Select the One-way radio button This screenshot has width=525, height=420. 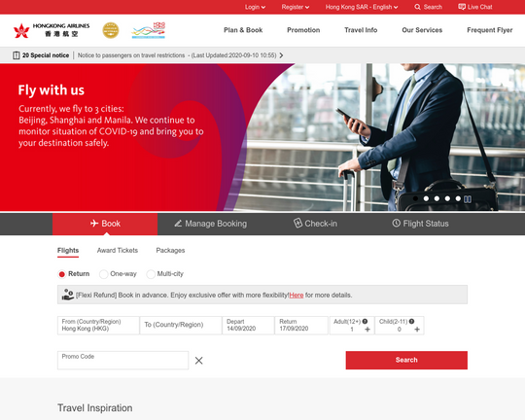103,274
